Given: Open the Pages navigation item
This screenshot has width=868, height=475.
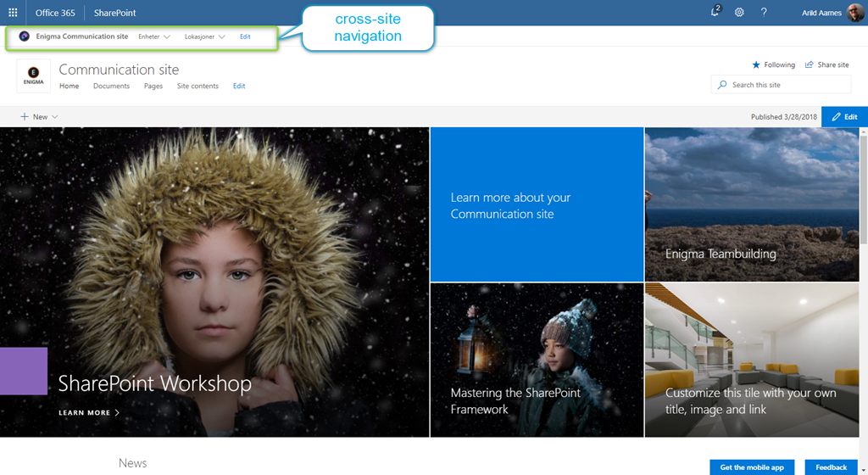Looking at the screenshot, I should pyautogui.click(x=153, y=86).
